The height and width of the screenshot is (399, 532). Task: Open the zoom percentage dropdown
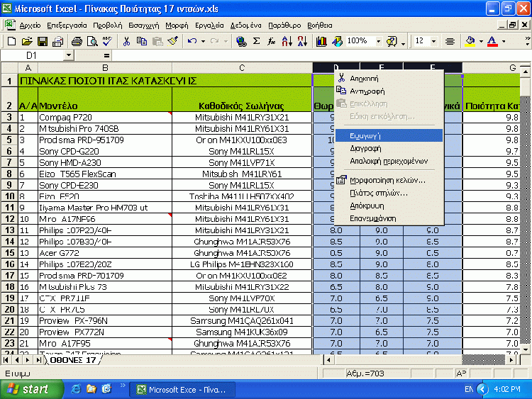[x=379, y=41]
